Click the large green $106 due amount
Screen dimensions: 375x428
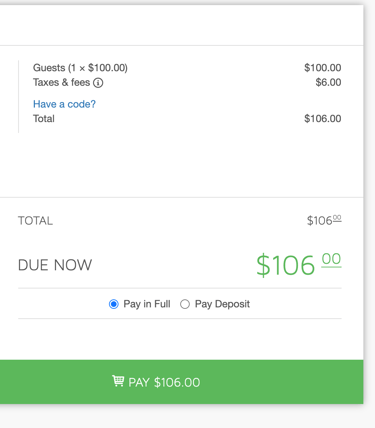pyautogui.click(x=286, y=265)
